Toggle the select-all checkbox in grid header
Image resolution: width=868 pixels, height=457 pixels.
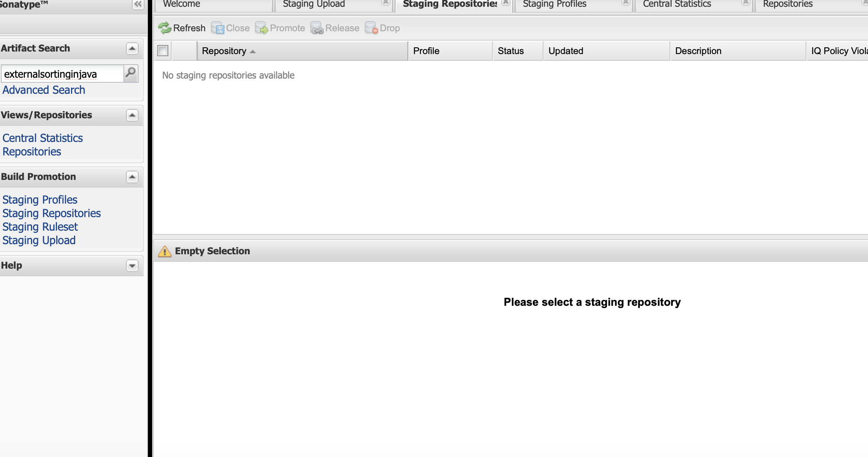[x=163, y=51]
